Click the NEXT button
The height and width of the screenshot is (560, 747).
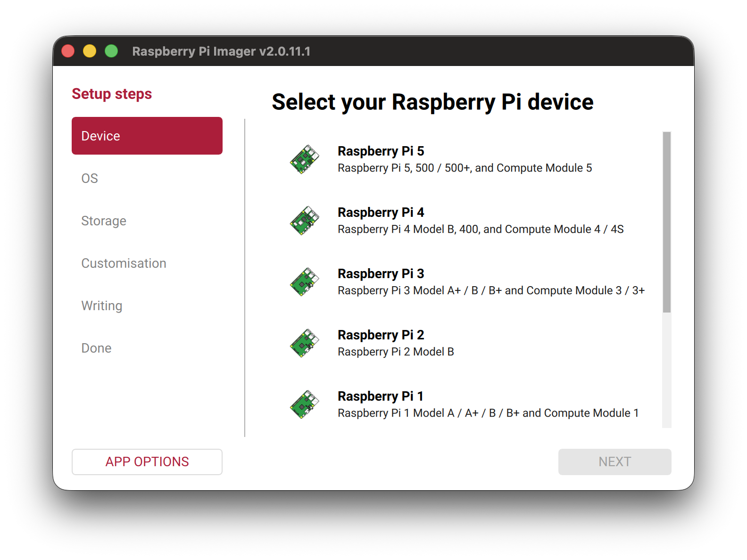(x=615, y=462)
